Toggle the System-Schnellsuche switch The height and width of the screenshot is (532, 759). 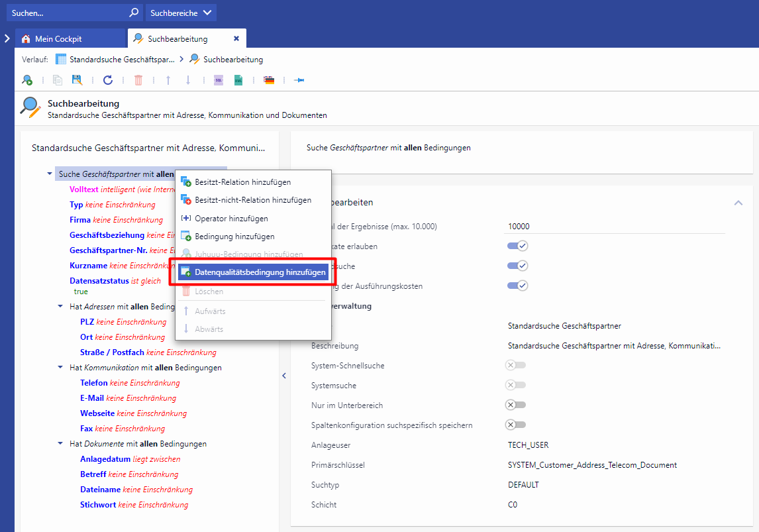pos(516,366)
